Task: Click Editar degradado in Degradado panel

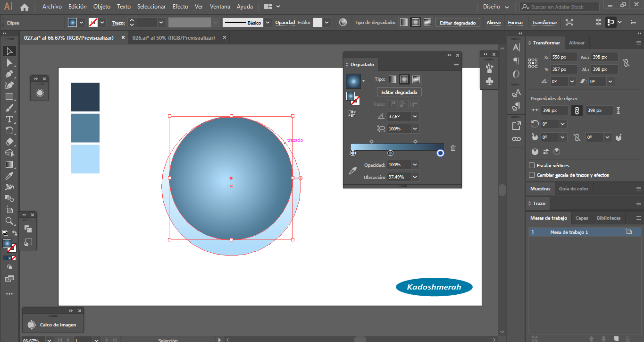Action: point(399,92)
